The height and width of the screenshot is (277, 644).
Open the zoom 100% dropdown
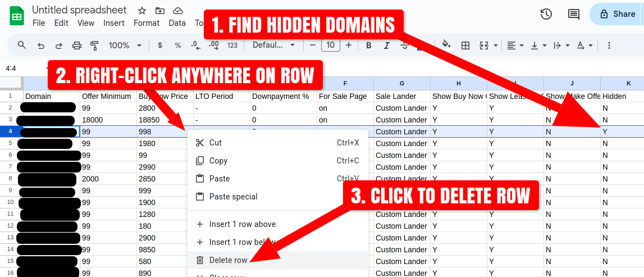(x=125, y=45)
